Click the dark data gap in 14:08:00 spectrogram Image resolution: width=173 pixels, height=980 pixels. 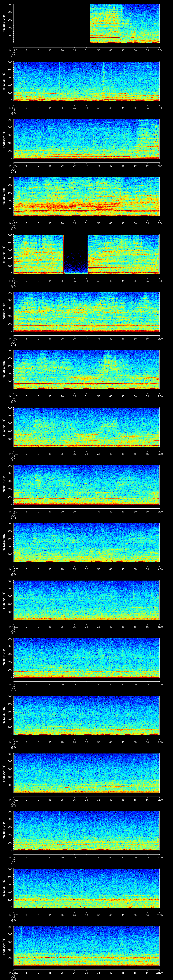click(x=76, y=254)
